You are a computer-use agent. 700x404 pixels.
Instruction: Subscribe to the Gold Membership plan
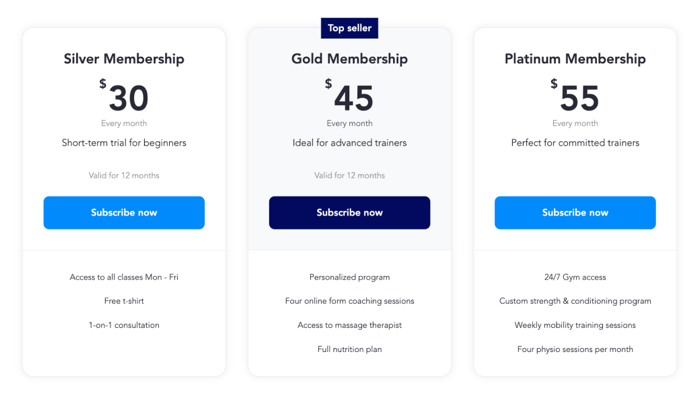click(350, 212)
